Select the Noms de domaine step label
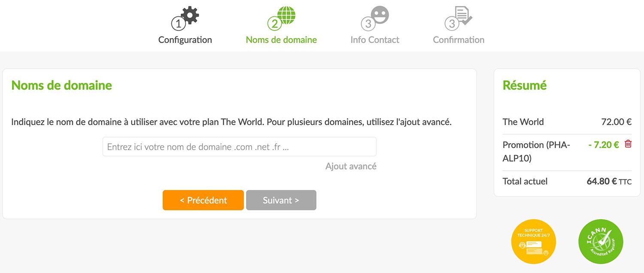 click(x=281, y=40)
